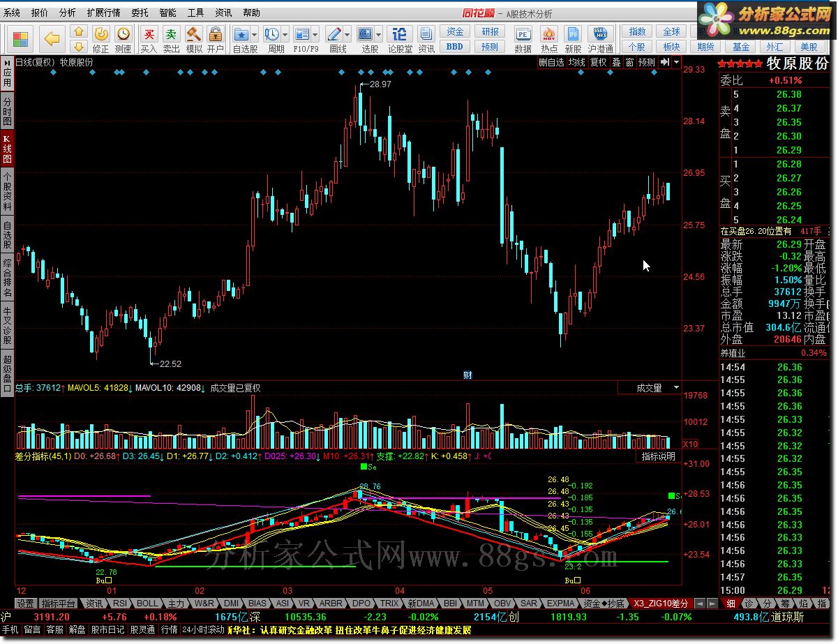Viewport: 838px width, 644px height.
Task: Click the red 买入 buy icon
Action: pos(149,33)
